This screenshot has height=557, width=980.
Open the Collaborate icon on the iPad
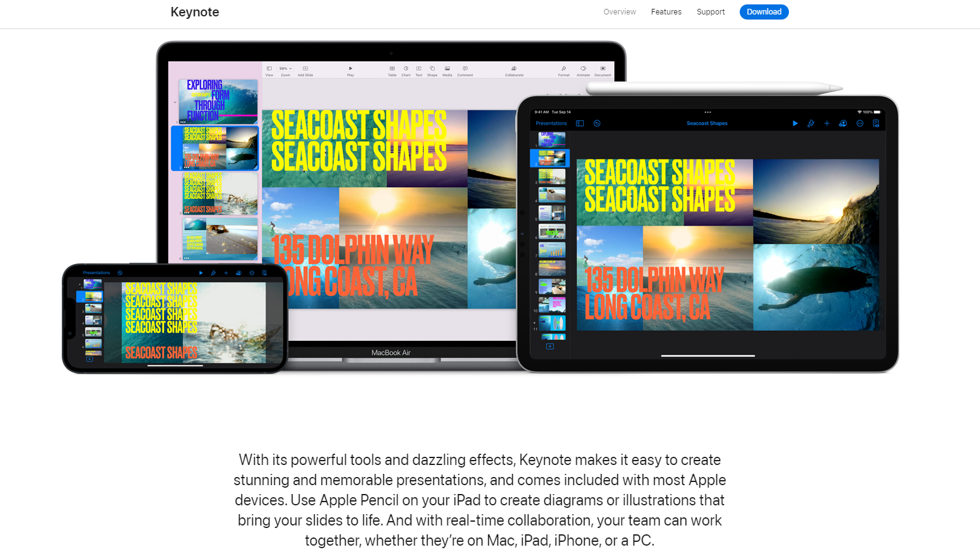[x=843, y=123]
